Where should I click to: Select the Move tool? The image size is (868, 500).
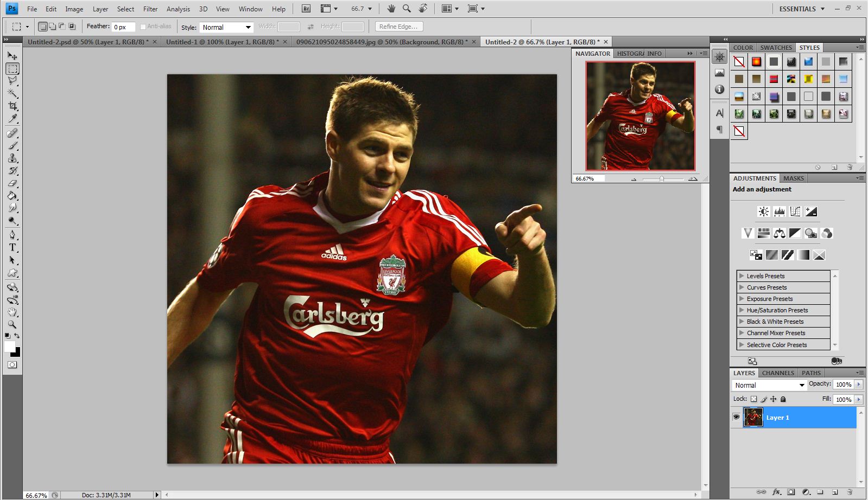pyautogui.click(x=12, y=55)
